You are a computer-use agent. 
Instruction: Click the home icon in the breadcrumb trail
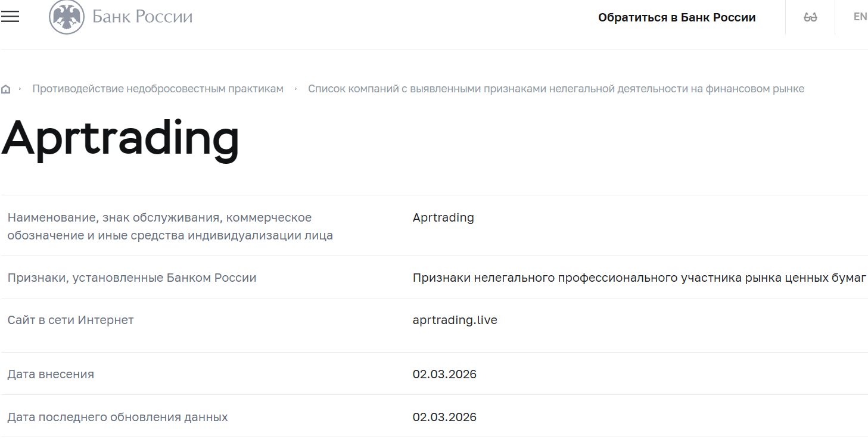pos(6,88)
